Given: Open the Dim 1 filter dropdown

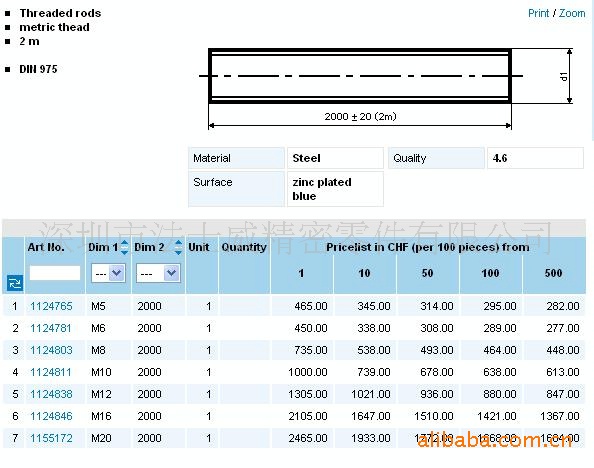Looking at the screenshot, I should (x=108, y=273).
